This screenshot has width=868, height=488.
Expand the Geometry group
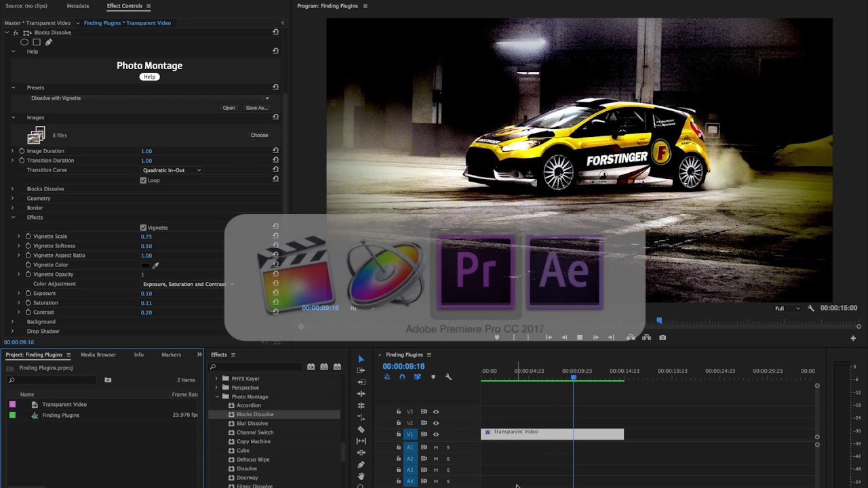click(x=12, y=199)
